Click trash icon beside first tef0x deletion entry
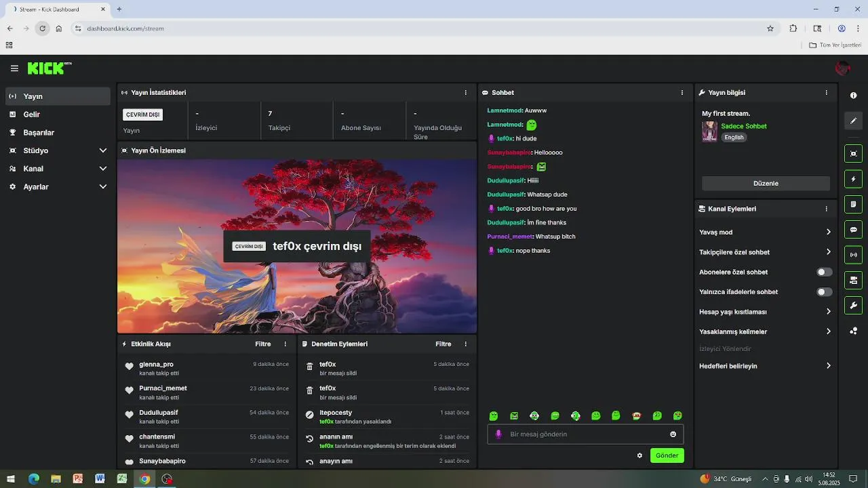Viewport: 868px width, 488px height. (310, 367)
